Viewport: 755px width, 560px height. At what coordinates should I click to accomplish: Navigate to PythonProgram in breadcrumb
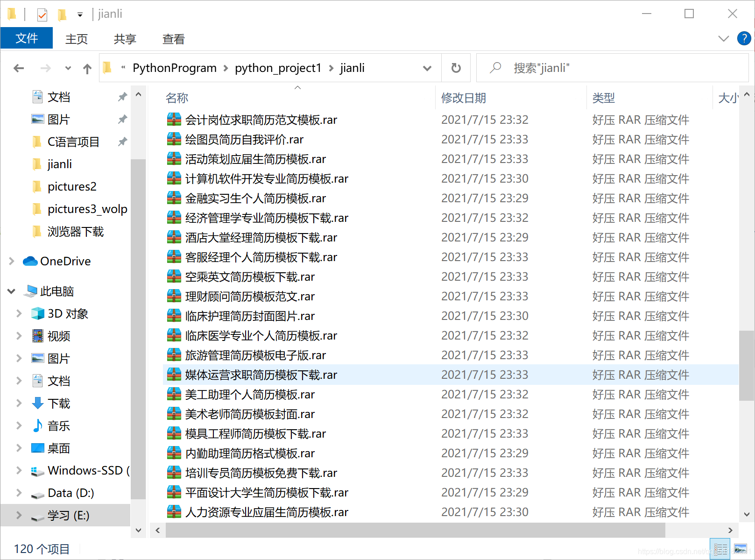(x=175, y=68)
